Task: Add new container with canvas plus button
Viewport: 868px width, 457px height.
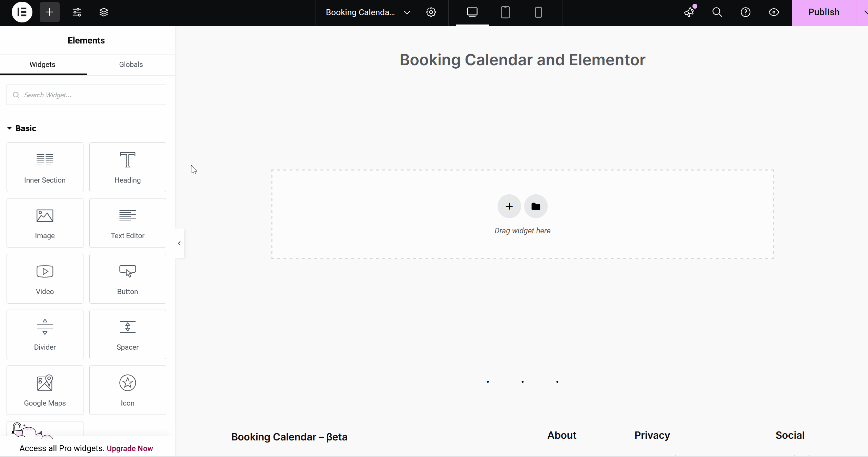Action: tap(509, 206)
